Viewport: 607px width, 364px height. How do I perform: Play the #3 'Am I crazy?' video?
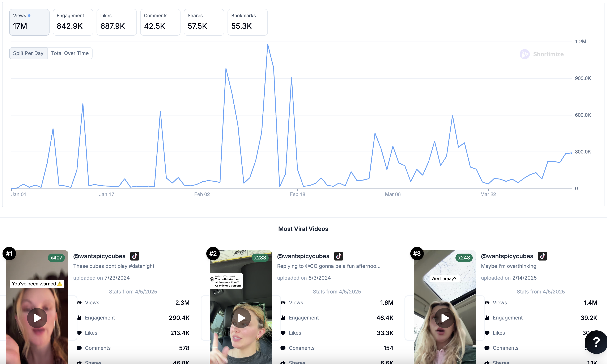(445, 318)
